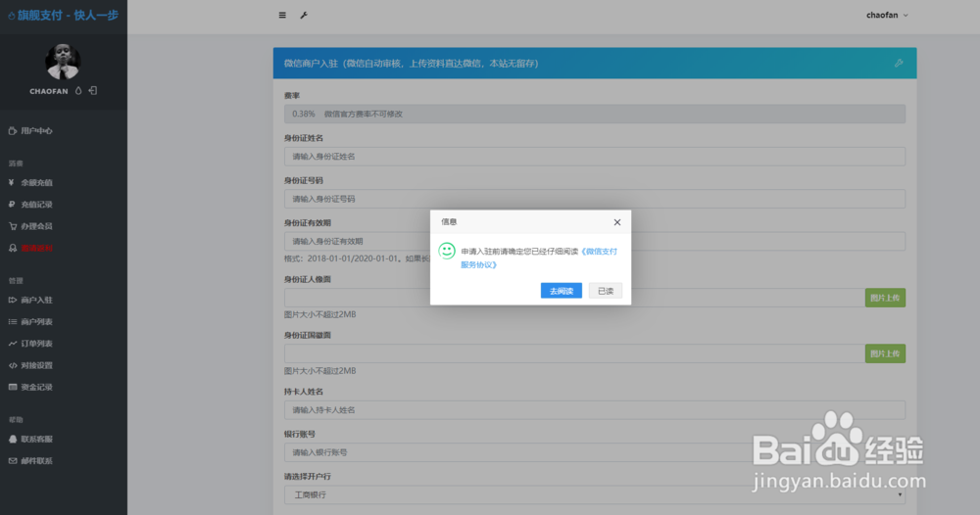Open 订单列表 chart icon item

30,344
